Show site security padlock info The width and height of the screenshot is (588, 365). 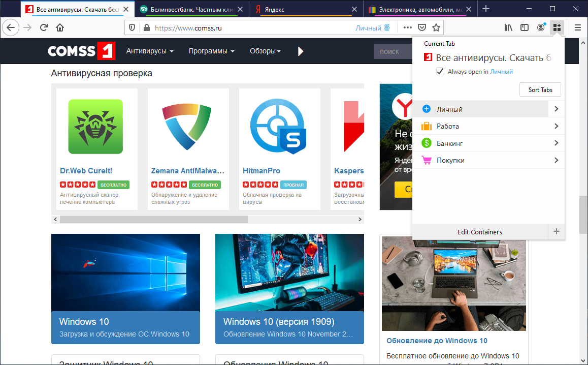pyautogui.click(x=147, y=28)
